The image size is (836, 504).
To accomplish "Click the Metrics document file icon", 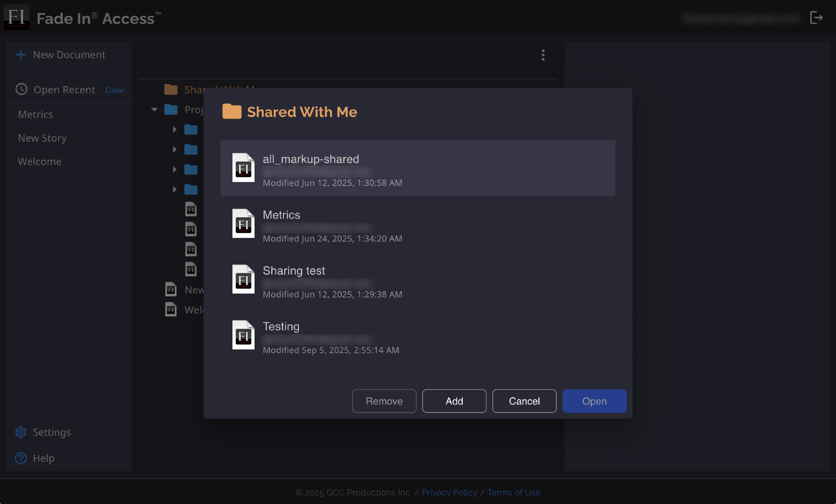I will tap(243, 224).
